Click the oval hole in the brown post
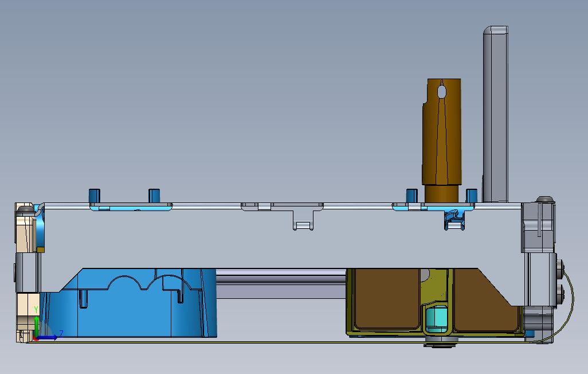The width and height of the screenshot is (588, 374). coord(442,91)
